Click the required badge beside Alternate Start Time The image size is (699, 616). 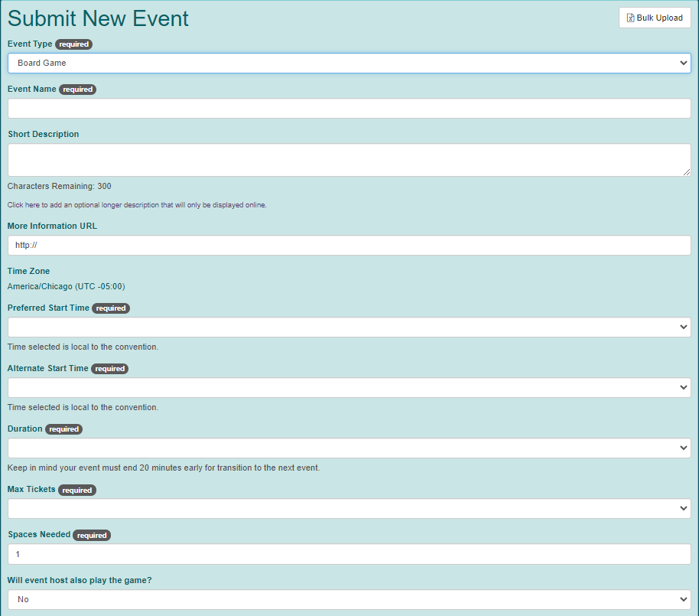109,369
